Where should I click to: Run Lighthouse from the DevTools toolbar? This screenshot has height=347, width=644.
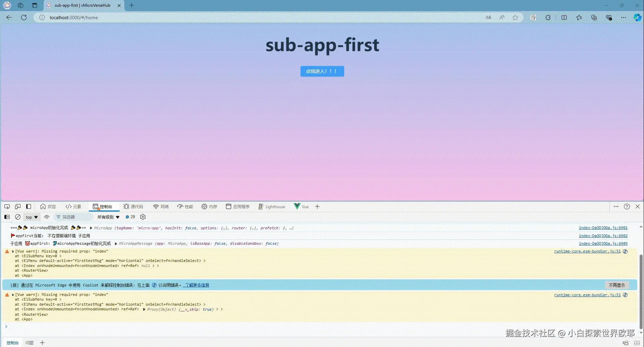coord(272,206)
